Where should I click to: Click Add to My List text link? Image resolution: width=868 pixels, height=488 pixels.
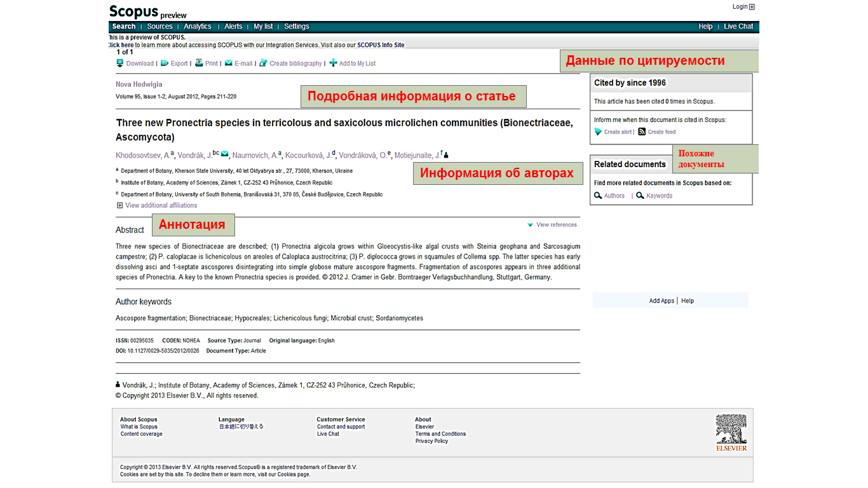357,64
